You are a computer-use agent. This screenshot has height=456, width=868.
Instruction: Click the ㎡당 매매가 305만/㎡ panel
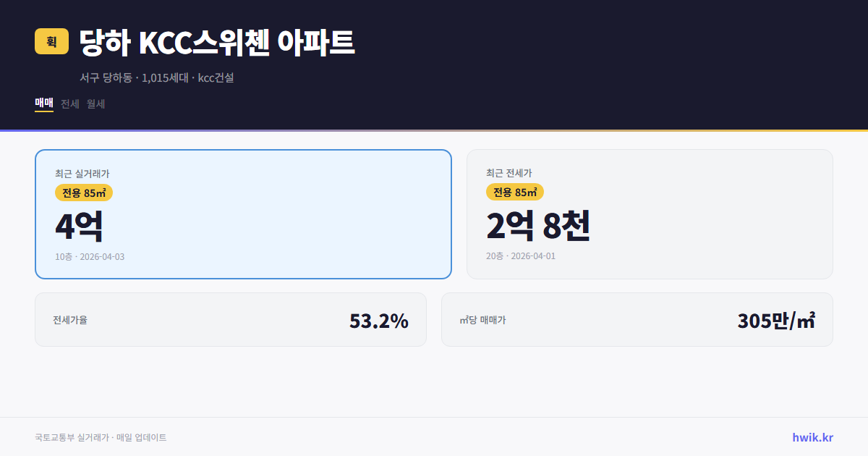(x=637, y=319)
